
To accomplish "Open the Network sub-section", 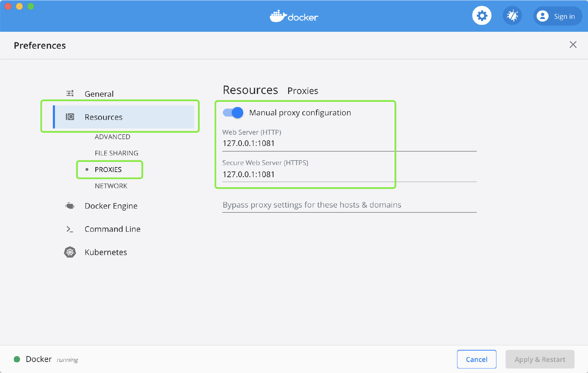I will (x=111, y=186).
